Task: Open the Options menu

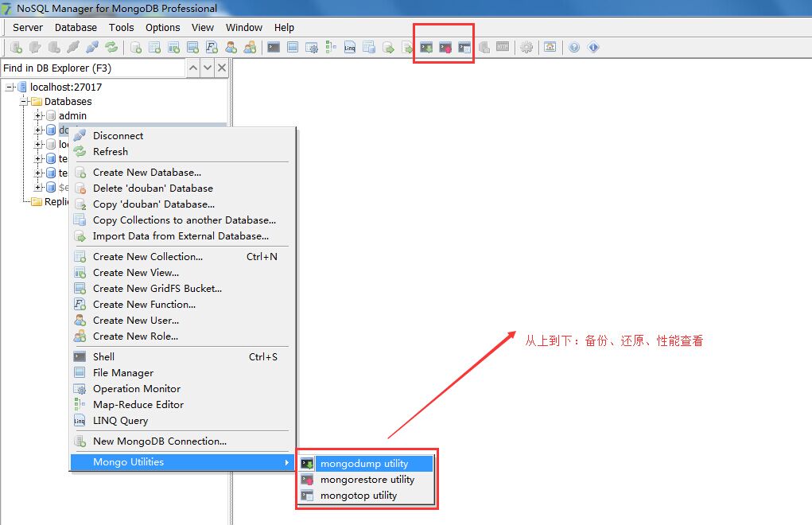Action: (162, 27)
